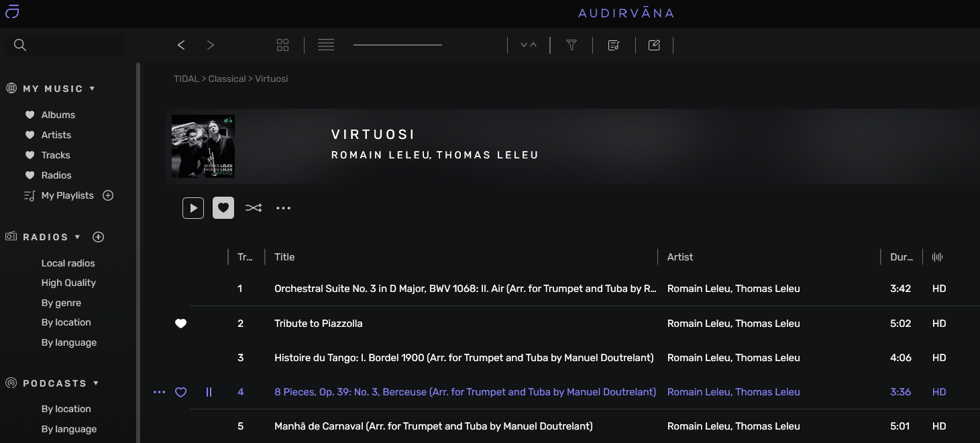Unfavorite Tribute to Piazzolla heart
The width and height of the screenshot is (980, 443).
pyautogui.click(x=180, y=324)
